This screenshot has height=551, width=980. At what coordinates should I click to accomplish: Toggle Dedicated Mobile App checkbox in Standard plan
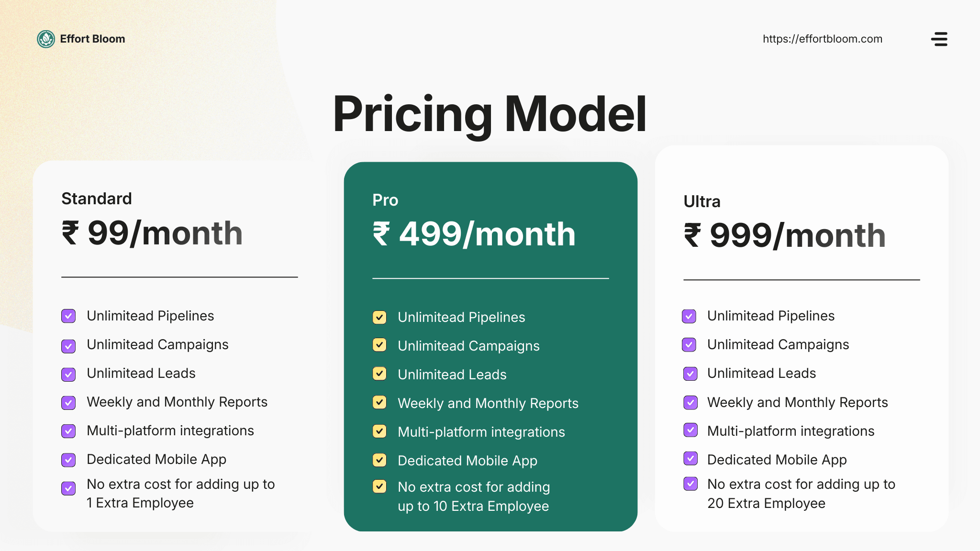click(68, 460)
